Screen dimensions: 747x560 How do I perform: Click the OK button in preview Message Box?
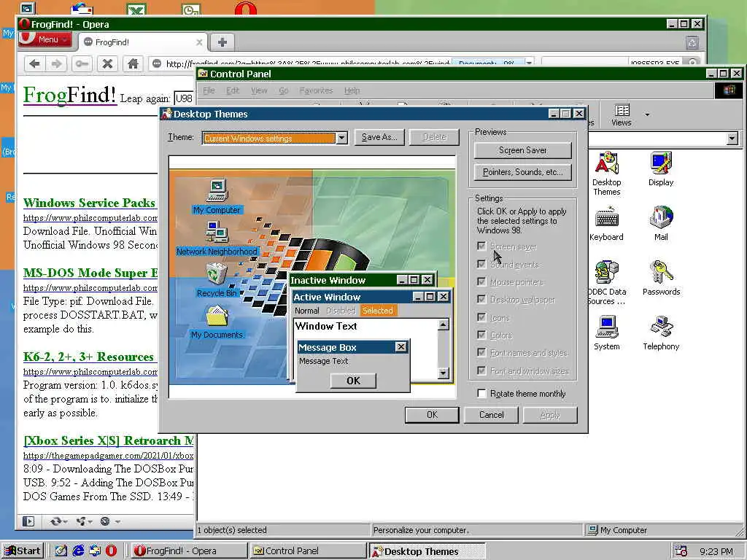[x=353, y=381]
